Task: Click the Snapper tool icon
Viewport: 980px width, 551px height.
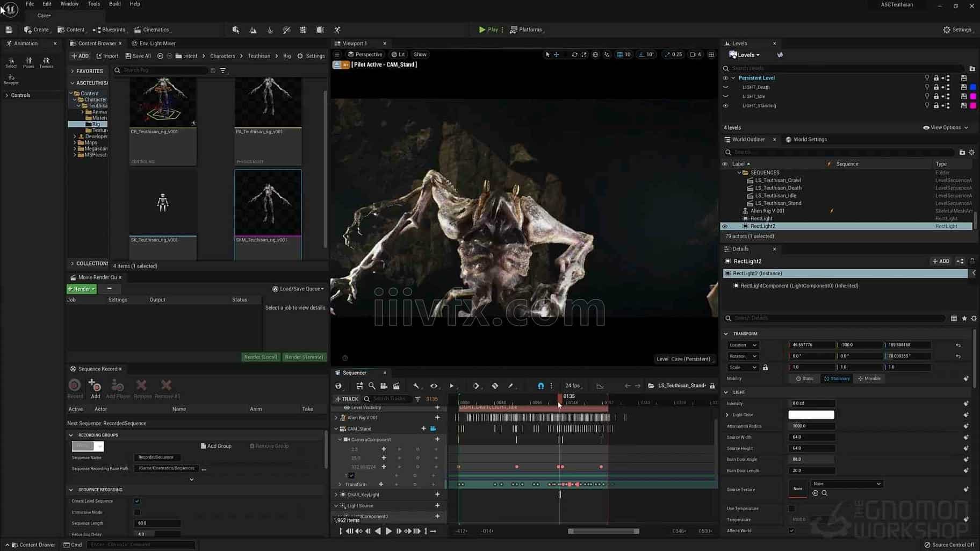Action: click(11, 80)
